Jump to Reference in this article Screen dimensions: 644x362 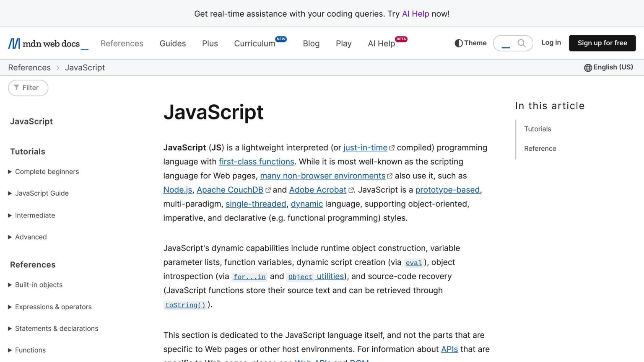540,149
